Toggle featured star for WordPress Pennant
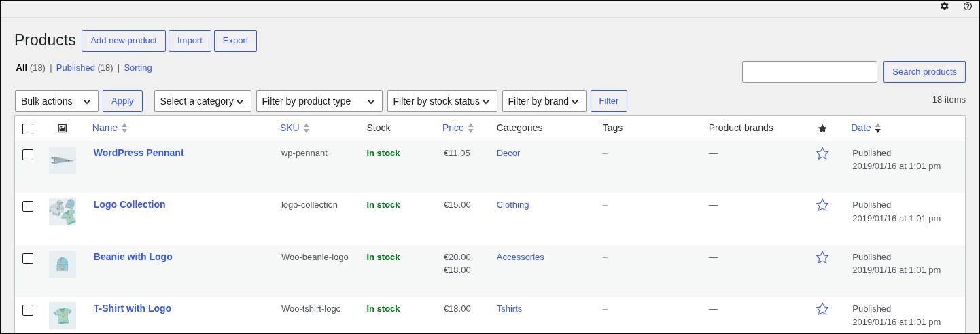The width and height of the screenshot is (980, 334). pyautogui.click(x=822, y=153)
